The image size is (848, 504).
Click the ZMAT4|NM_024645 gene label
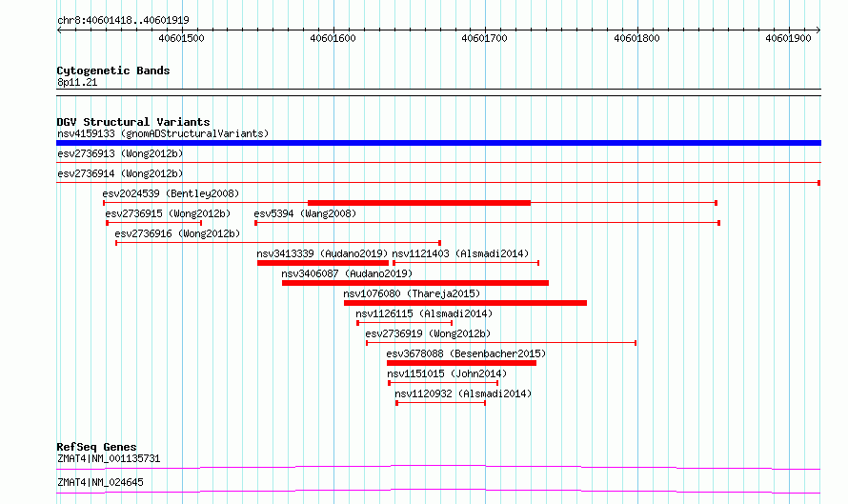pyautogui.click(x=101, y=482)
